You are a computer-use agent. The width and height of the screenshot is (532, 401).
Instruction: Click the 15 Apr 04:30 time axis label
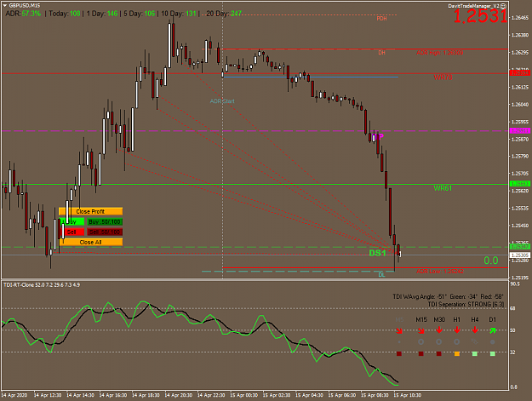point(310,395)
